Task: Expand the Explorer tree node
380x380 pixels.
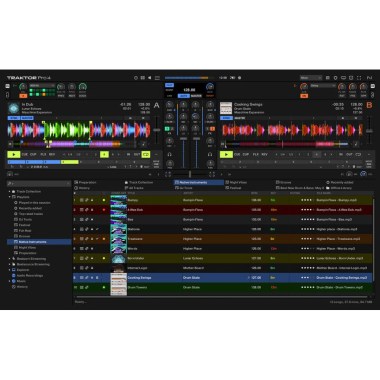Action: 10,270
